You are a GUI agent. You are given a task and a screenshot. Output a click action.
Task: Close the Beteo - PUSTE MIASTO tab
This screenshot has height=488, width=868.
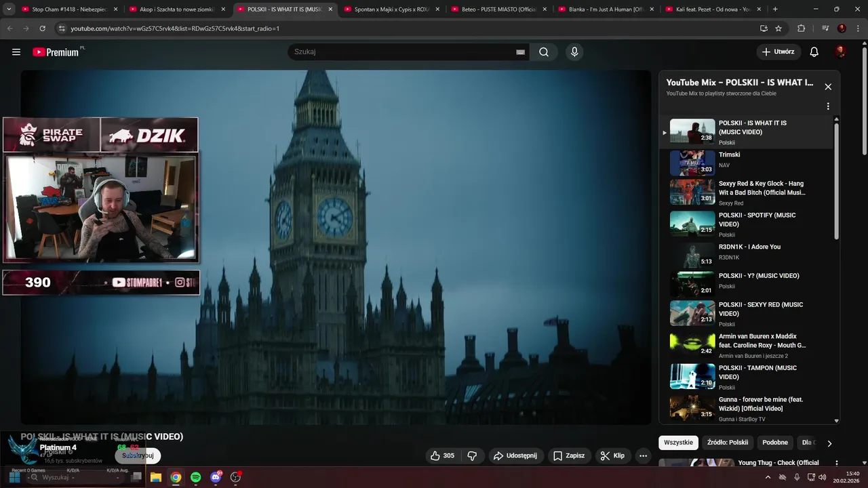545,9
